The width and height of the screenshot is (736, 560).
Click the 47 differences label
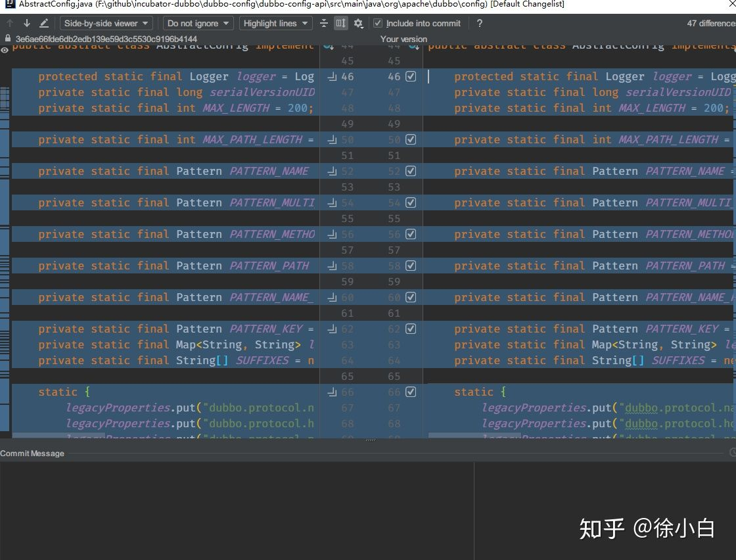coord(711,23)
